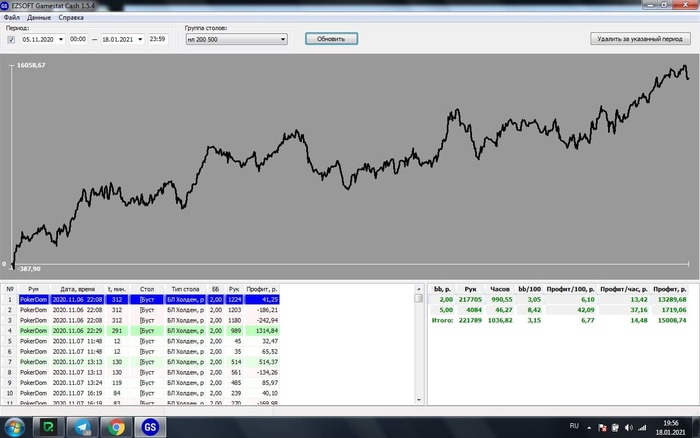Click the Профит/100, р. column header
The width and height of the screenshot is (700, 438).
[571, 289]
